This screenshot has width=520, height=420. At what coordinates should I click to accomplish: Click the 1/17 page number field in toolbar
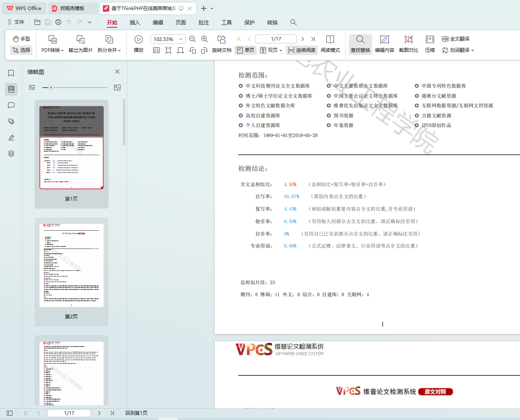pyautogui.click(x=276, y=39)
